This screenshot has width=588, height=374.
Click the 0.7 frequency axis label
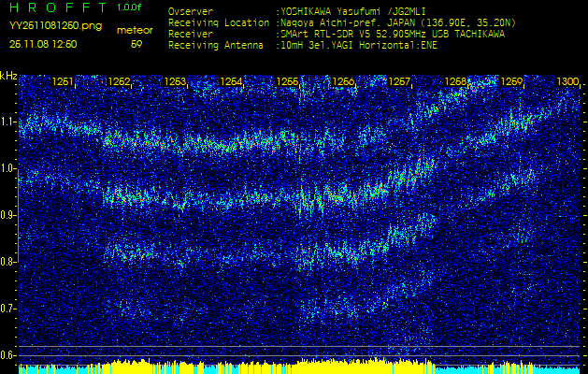[x=8, y=309]
